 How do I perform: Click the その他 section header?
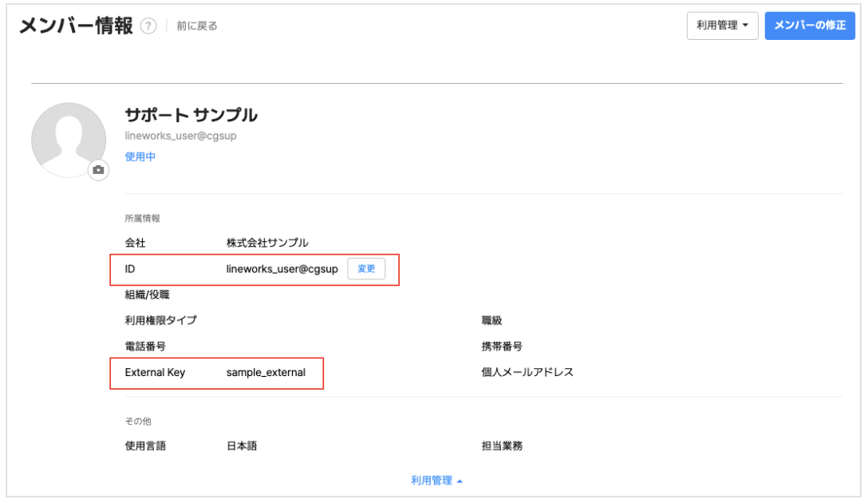point(138,421)
